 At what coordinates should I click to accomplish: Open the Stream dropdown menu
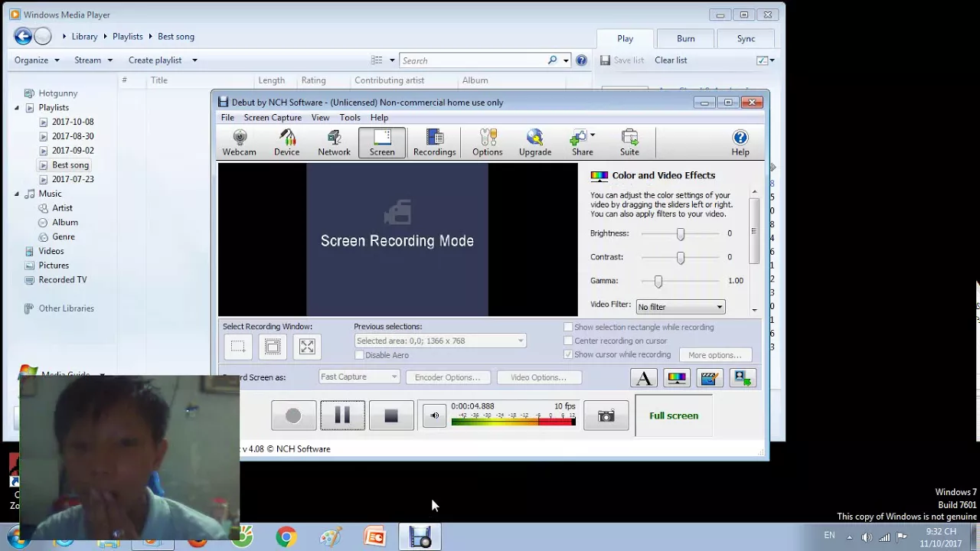click(x=93, y=60)
